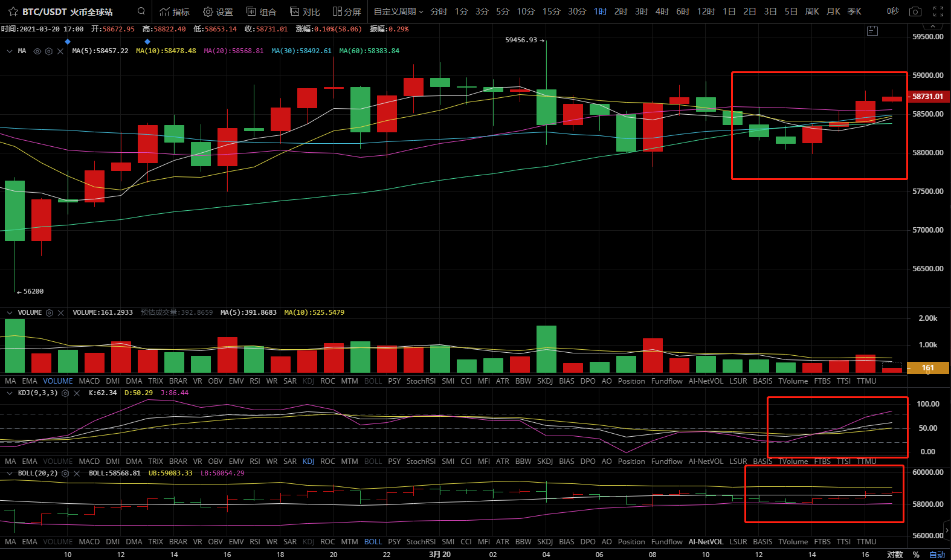951x560 pixels.
Task: Switch to 分时 time-sharing view
Action: (439, 11)
